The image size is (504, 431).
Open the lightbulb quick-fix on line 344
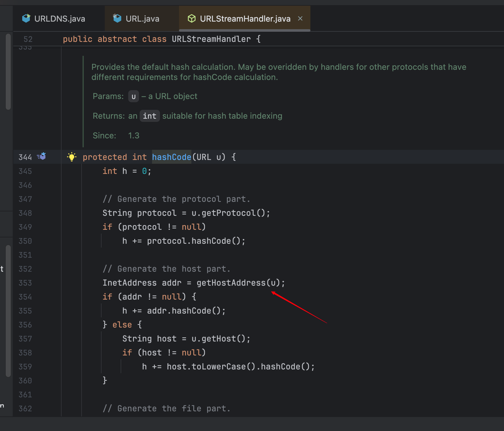72,157
